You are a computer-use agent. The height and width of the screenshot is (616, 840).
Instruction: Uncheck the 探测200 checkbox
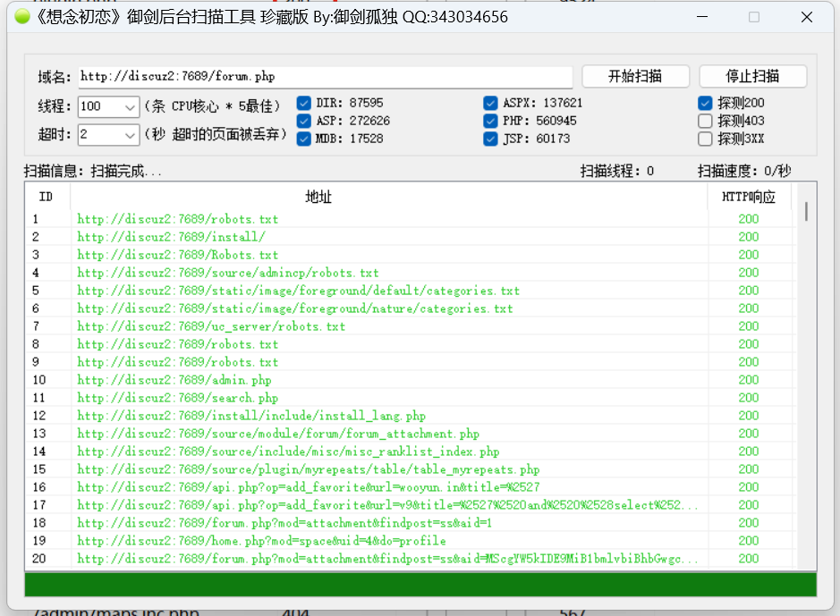coord(705,103)
